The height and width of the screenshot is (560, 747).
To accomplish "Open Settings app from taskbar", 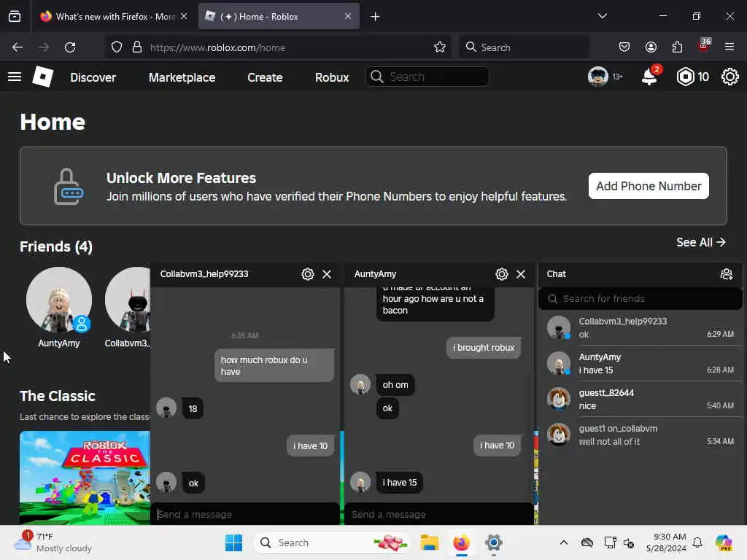I will tap(494, 542).
